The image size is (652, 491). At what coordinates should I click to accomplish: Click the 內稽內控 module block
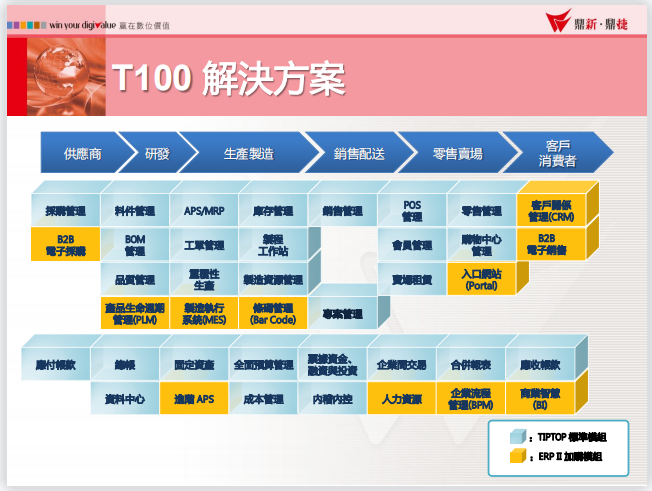click(333, 398)
